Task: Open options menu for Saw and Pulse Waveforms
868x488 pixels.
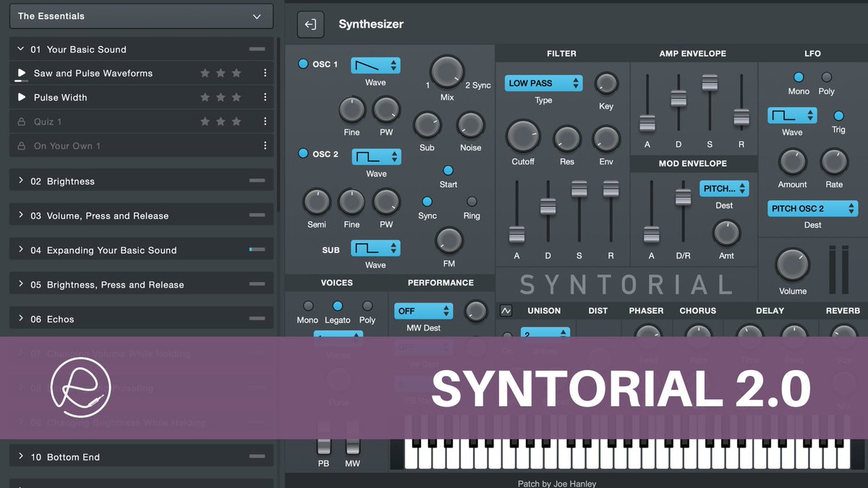Action: click(x=265, y=73)
